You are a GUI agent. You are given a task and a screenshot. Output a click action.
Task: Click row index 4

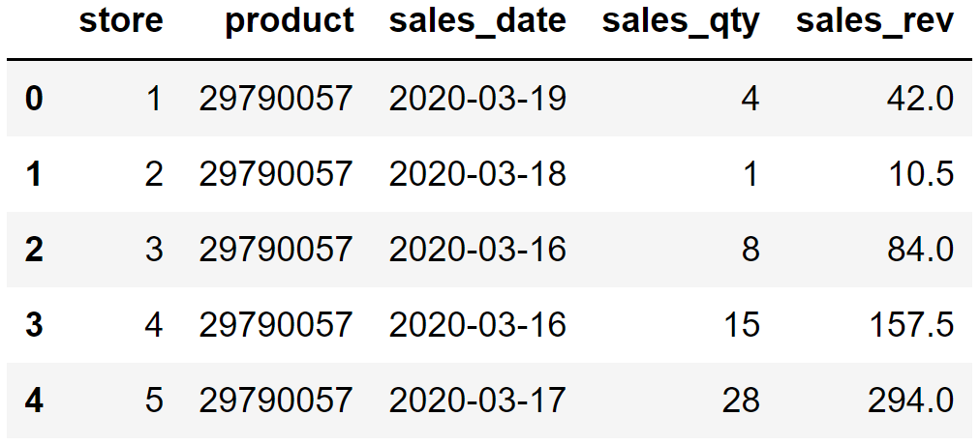pos(34,401)
